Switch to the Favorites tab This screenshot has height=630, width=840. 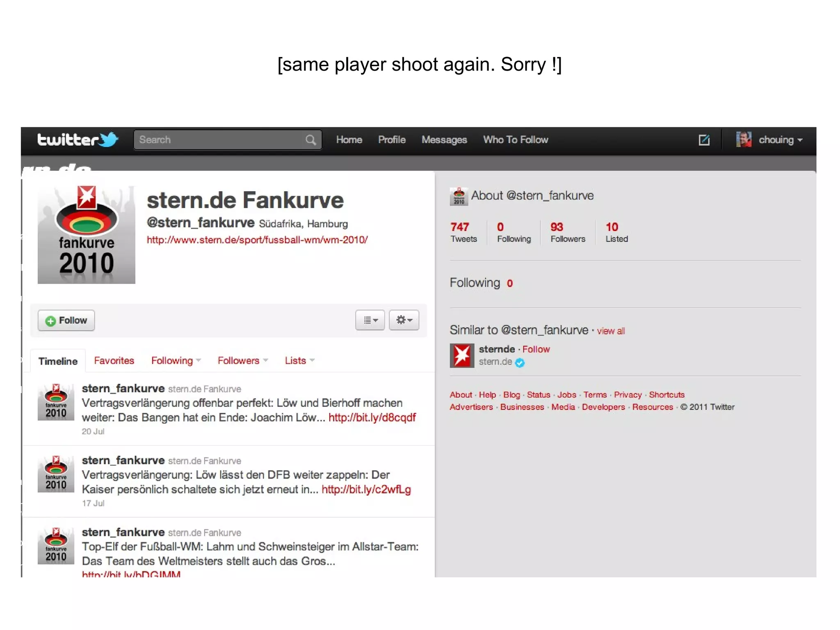114,361
